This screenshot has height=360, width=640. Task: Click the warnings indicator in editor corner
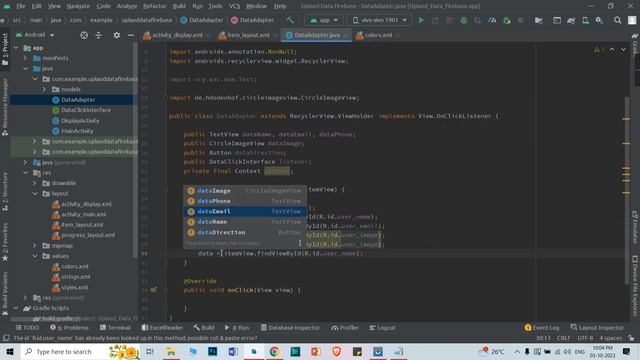[599, 49]
